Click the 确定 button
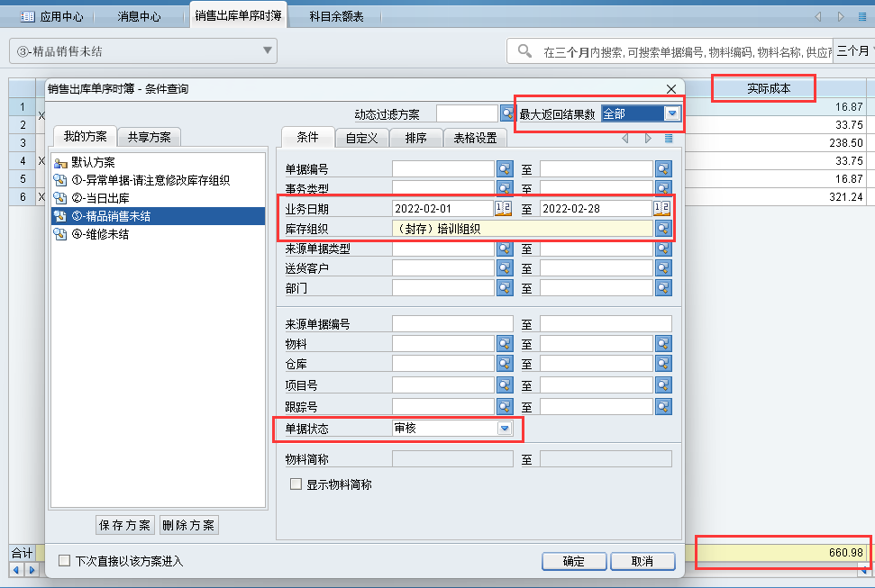This screenshot has width=875, height=588. (x=573, y=561)
